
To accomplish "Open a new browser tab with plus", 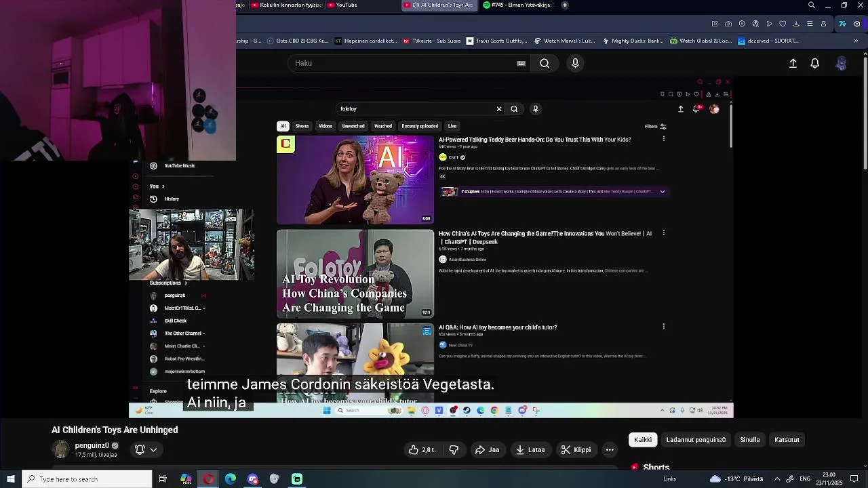I will click(565, 5).
